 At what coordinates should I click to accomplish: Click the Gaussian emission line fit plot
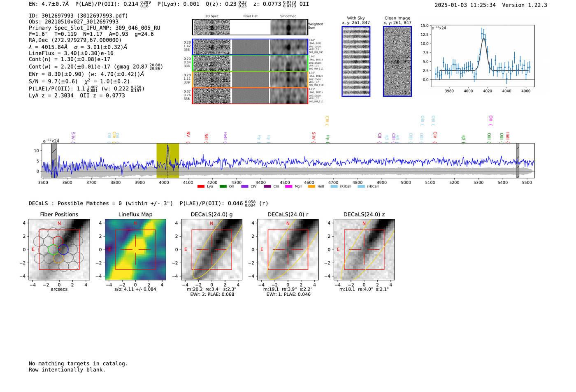[483, 56]
